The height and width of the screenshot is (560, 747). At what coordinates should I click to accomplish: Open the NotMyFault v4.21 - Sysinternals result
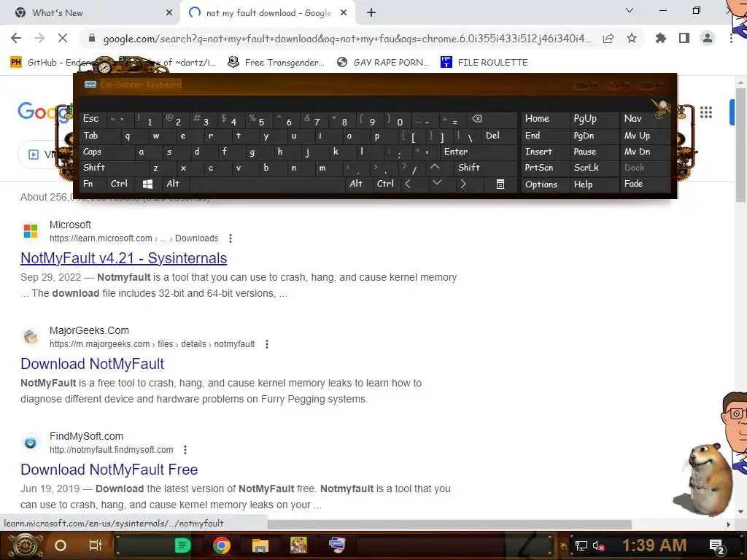click(x=124, y=258)
